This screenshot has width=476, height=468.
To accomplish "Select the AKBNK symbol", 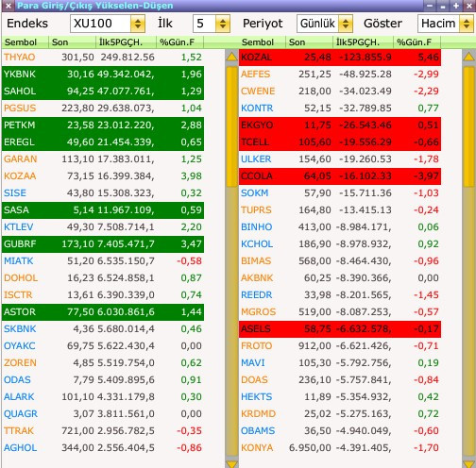I will click(257, 278).
